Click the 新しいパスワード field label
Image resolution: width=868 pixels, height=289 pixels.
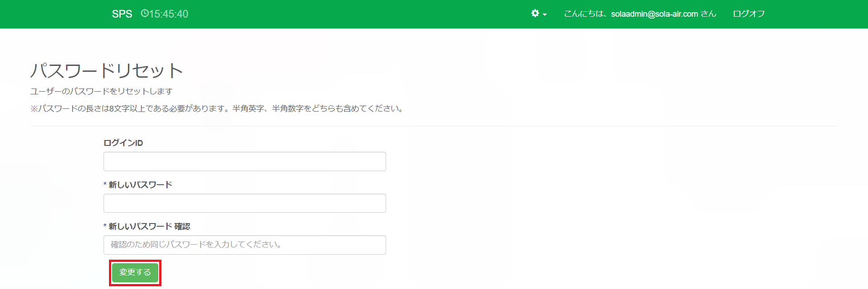click(x=140, y=185)
